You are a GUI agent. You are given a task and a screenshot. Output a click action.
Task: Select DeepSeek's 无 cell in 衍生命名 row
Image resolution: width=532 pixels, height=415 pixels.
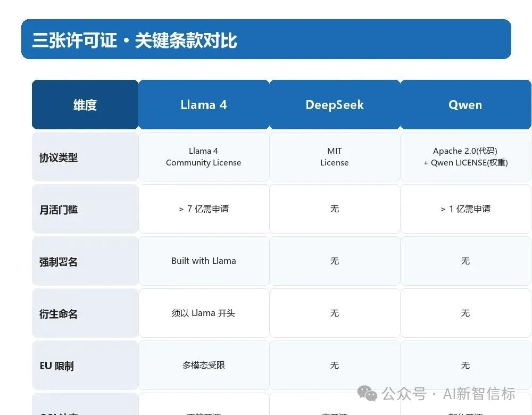(335, 313)
